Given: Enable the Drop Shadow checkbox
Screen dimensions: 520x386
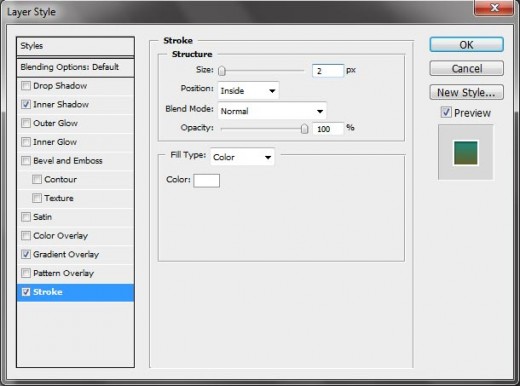Looking at the screenshot, I should click(26, 86).
